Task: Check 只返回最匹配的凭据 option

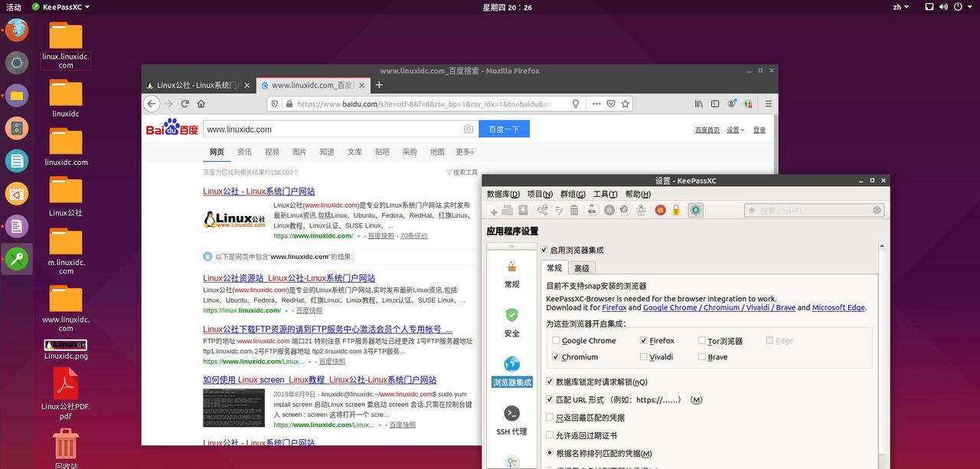Action: point(550,418)
